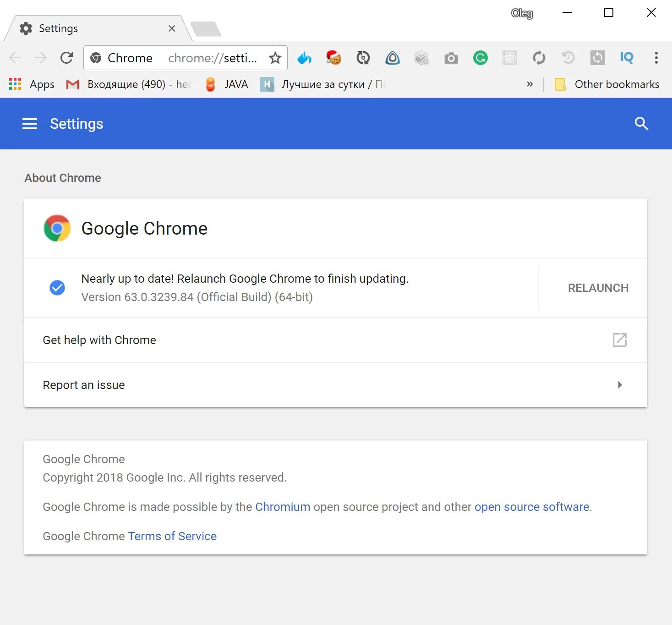Click the black circular arrows extension icon
Viewport: 672px width, 625px height.
363,58
